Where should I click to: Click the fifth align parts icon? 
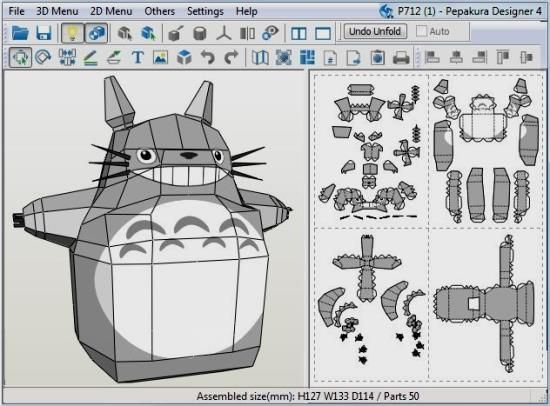pyautogui.click(x=526, y=57)
